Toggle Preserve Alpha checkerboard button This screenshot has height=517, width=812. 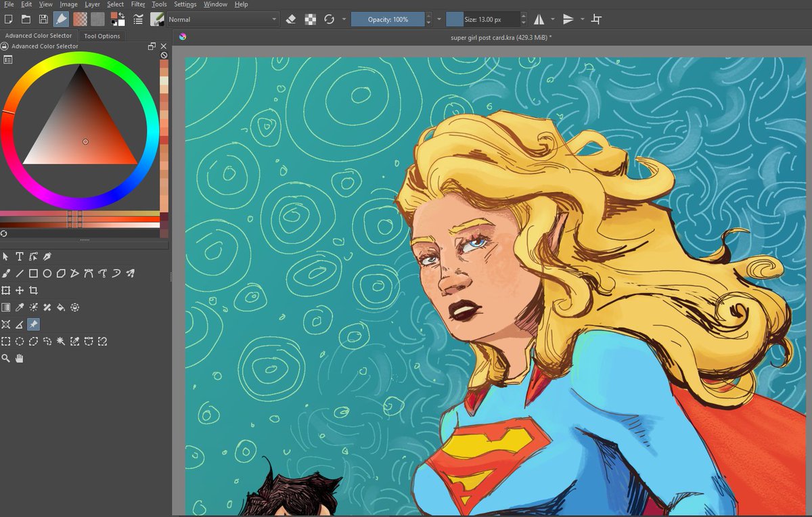click(310, 20)
